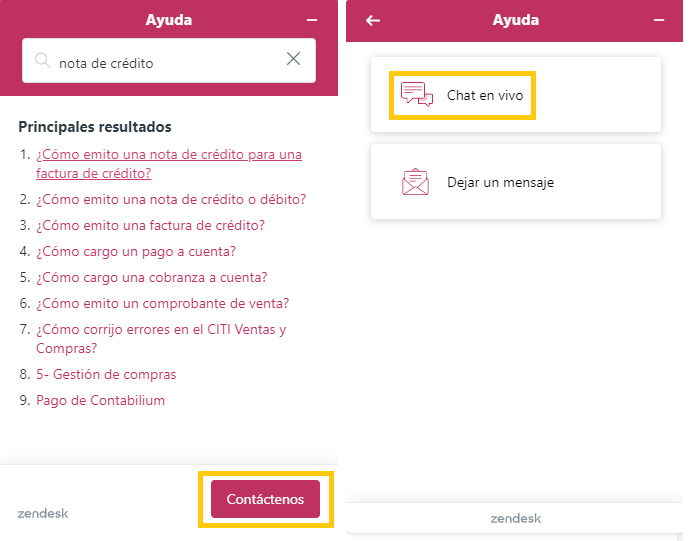
Task: Click the nota de crédito search field
Action: tap(169, 60)
